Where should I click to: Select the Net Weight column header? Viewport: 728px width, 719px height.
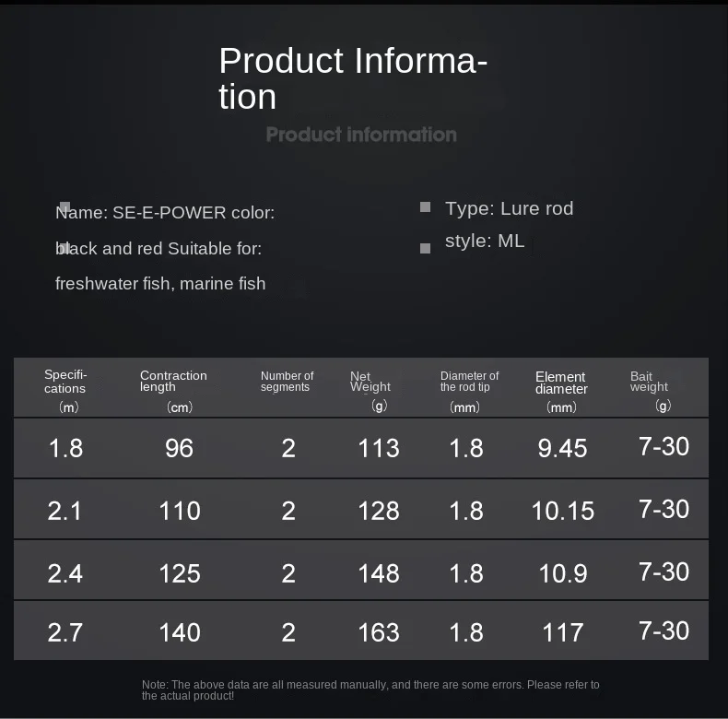click(x=371, y=389)
